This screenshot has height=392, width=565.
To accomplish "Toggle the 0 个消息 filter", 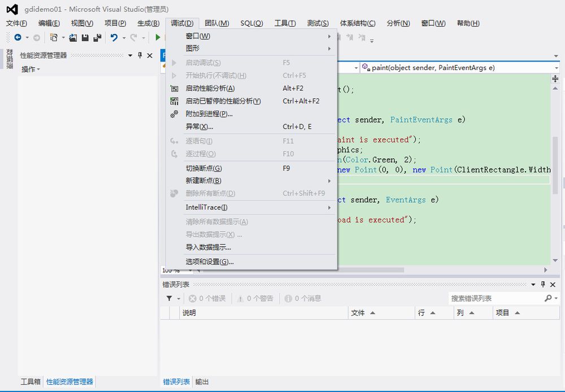I will click(x=303, y=298).
